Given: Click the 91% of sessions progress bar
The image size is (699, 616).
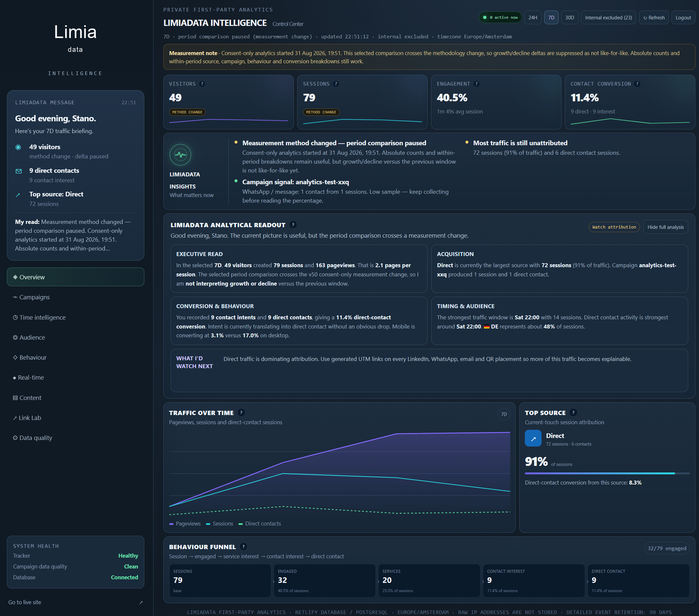Looking at the screenshot, I should click(607, 473).
